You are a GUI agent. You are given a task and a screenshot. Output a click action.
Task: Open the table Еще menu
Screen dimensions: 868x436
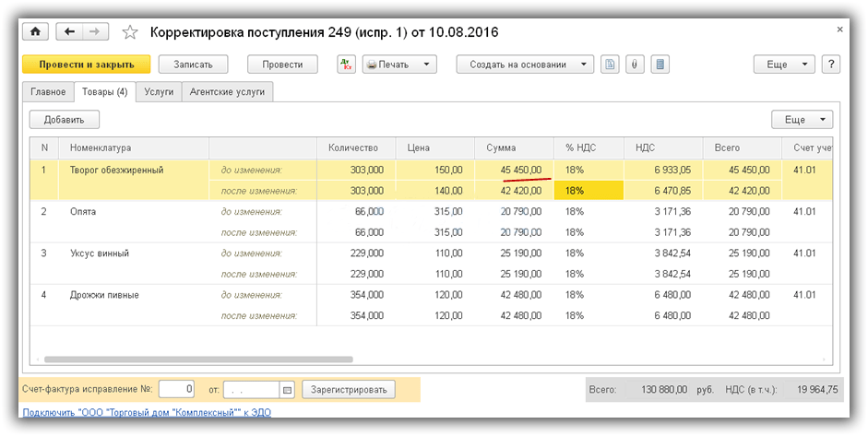(803, 120)
